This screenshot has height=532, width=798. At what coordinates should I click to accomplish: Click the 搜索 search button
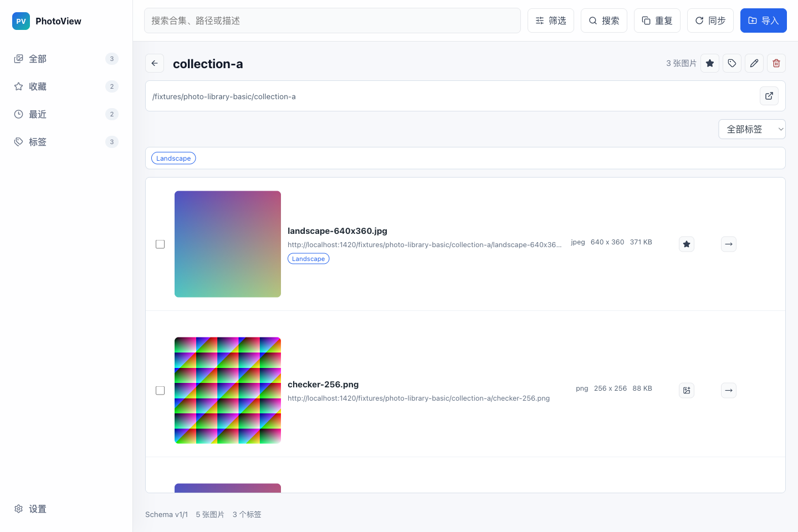604,21
